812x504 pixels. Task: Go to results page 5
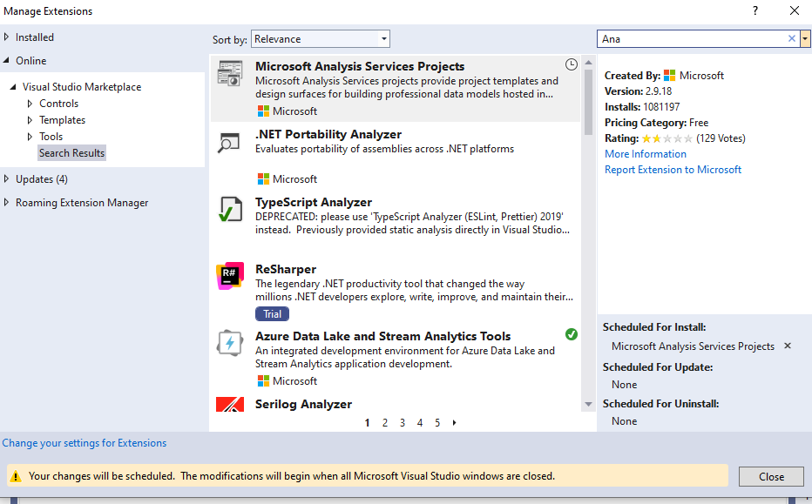pyautogui.click(x=437, y=423)
